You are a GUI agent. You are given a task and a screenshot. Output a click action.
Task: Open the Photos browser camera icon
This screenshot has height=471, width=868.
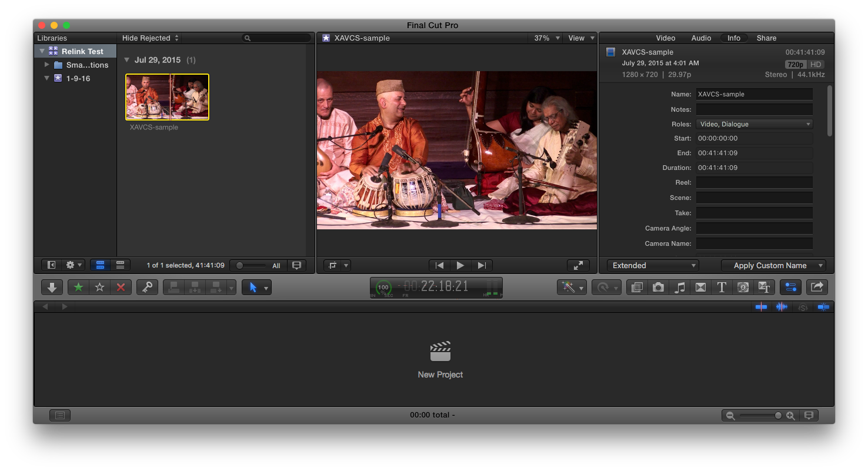(658, 288)
